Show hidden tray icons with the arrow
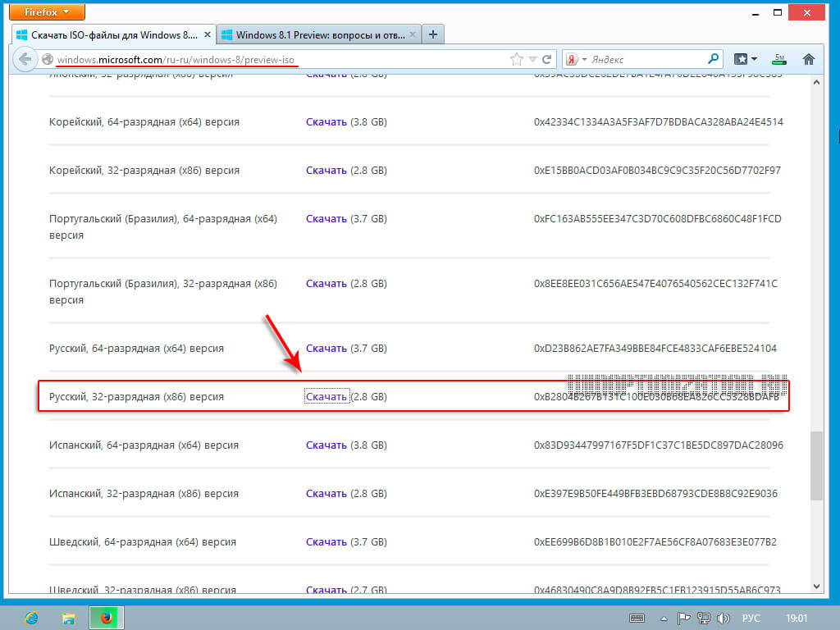840x630 pixels. pos(662,618)
